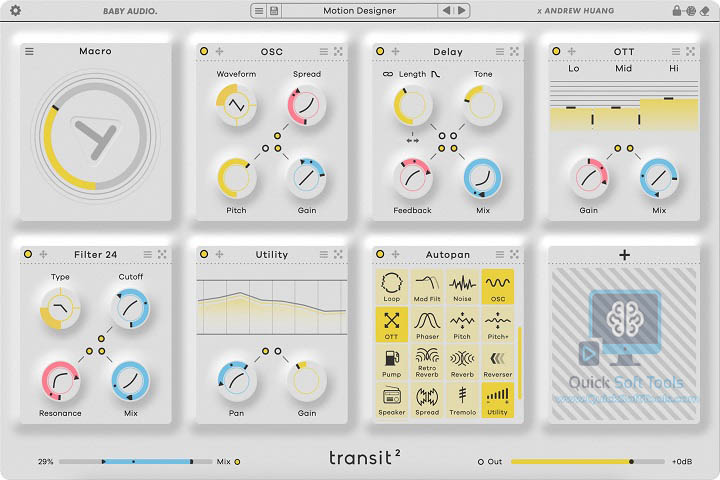Toggle the OTT module power button
Screen dimensions: 720x480
[556, 51]
